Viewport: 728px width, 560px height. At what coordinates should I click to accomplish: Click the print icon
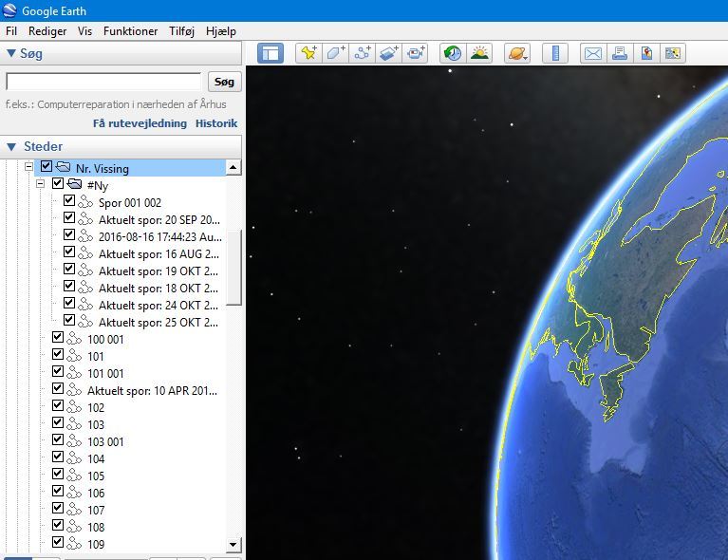620,53
